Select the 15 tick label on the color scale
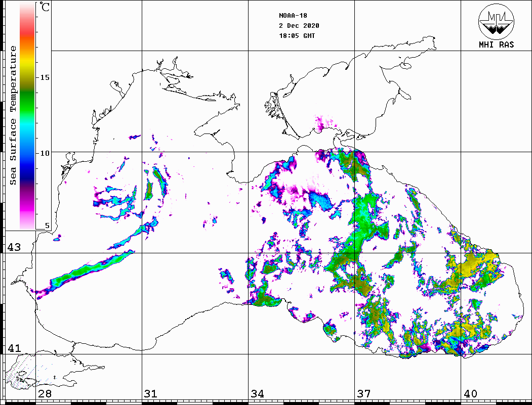Image resolution: width=532 pixels, height=405 pixels. coord(45,77)
